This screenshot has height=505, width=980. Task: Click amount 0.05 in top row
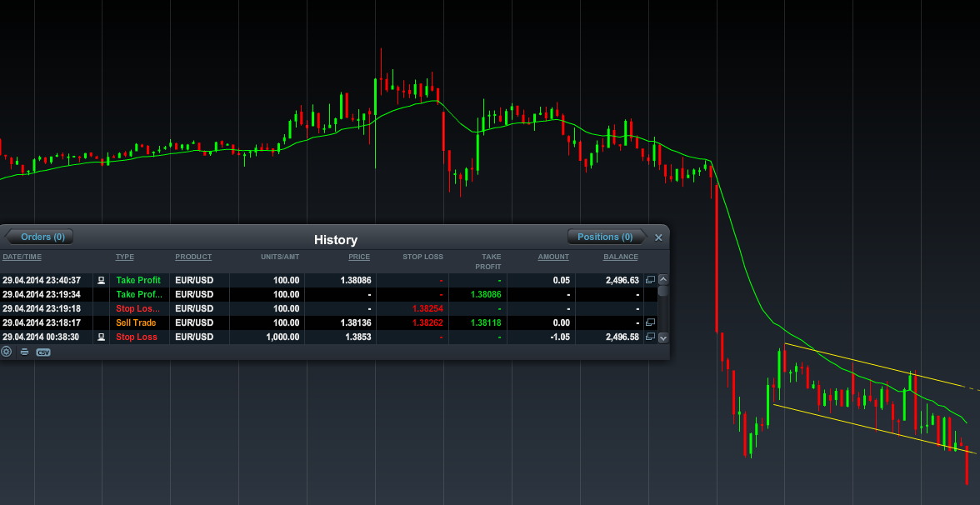(562, 280)
